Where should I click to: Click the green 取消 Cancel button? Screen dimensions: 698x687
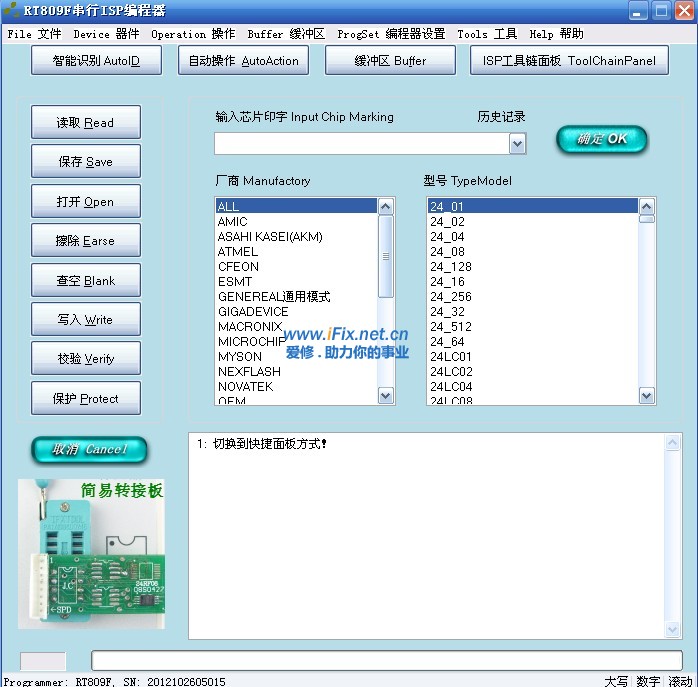pyautogui.click(x=89, y=450)
